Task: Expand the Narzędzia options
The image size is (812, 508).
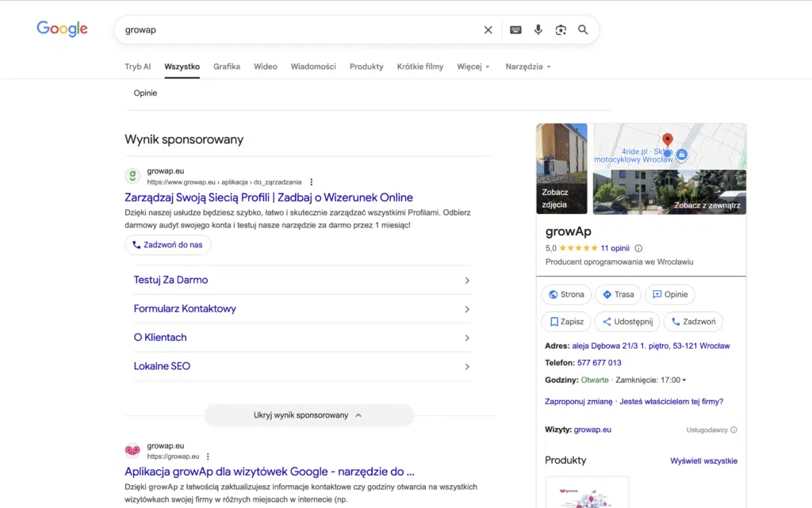Action: [x=527, y=67]
